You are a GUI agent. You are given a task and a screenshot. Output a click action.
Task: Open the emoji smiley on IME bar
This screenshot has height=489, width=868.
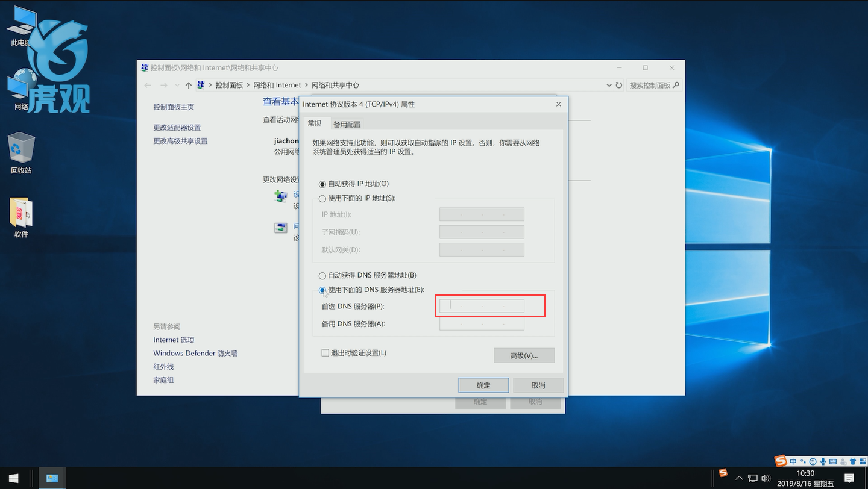coord(813,461)
